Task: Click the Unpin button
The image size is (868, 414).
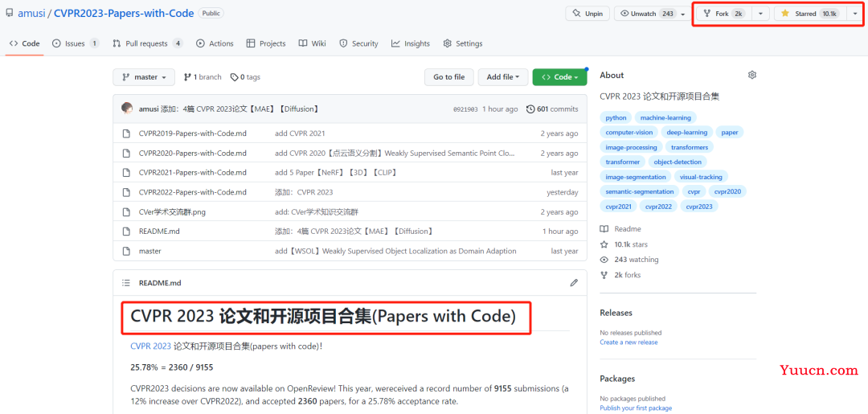Action: point(588,14)
